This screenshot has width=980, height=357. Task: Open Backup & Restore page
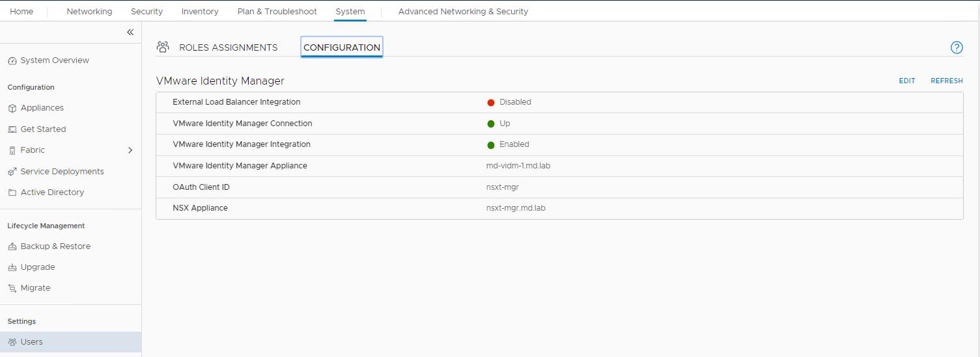pos(55,246)
